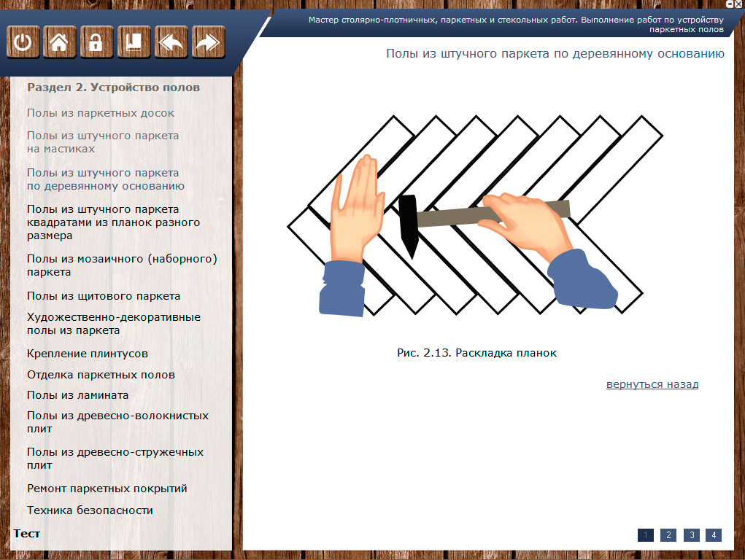
Task: Jump to page 3
Action: pos(691,535)
